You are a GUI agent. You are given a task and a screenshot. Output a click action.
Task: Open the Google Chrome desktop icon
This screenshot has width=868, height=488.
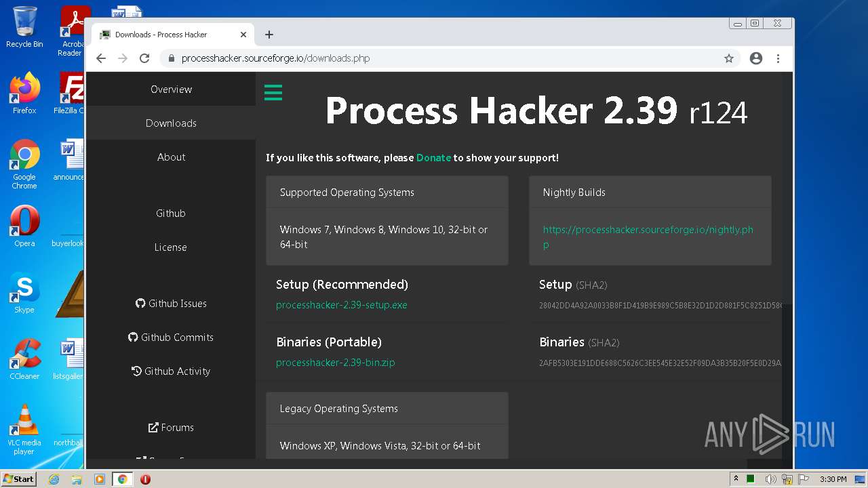(x=24, y=164)
